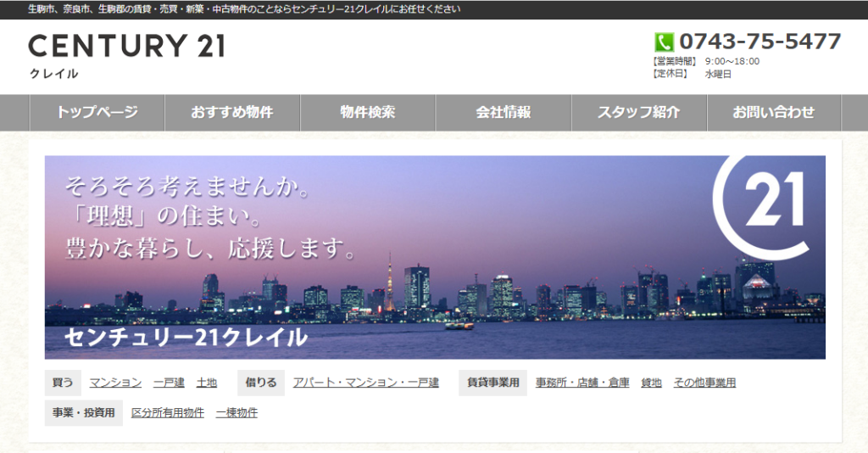This screenshot has width=868, height=453.
Task: Follow the 貸地 link
Action: 652,383
